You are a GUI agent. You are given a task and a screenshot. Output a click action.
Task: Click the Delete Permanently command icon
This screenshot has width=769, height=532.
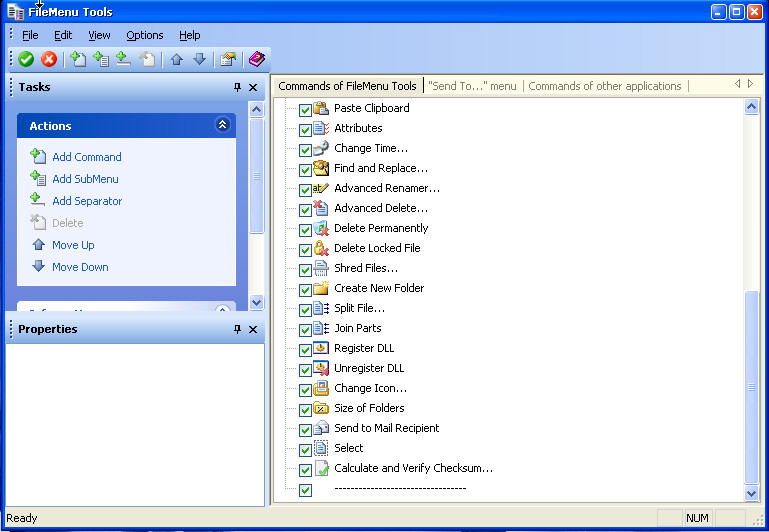pyautogui.click(x=321, y=228)
